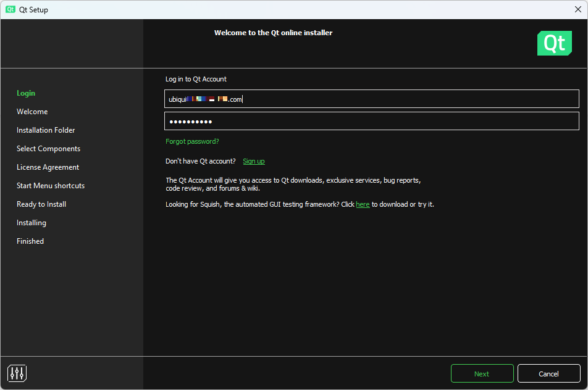This screenshot has width=588, height=390.
Task: Click 'Welcome to the Qt online installer' heading
Action: [273, 33]
